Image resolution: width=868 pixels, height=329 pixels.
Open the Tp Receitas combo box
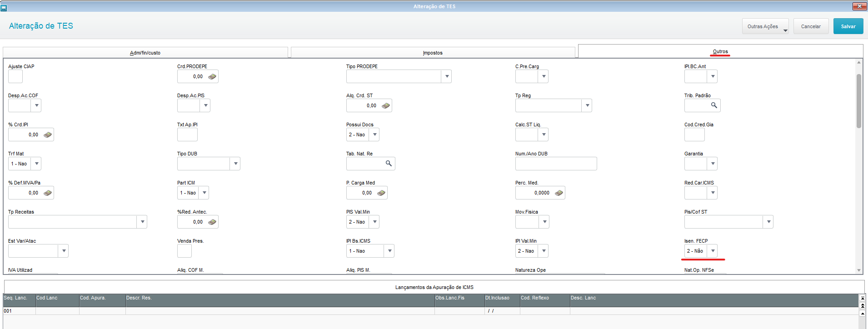tap(142, 222)
